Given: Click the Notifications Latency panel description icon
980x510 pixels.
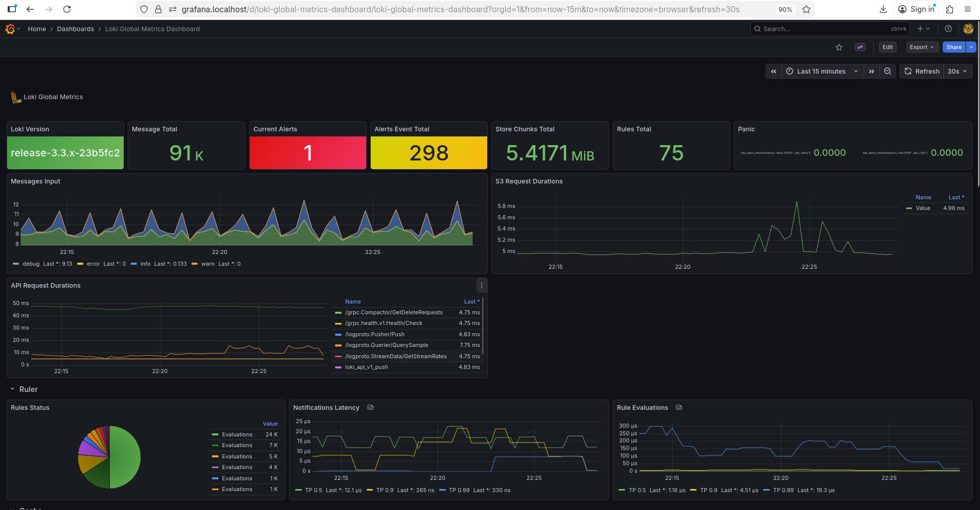Looking at the screenshot, I should pyautogui.click(x=371, y=408).
